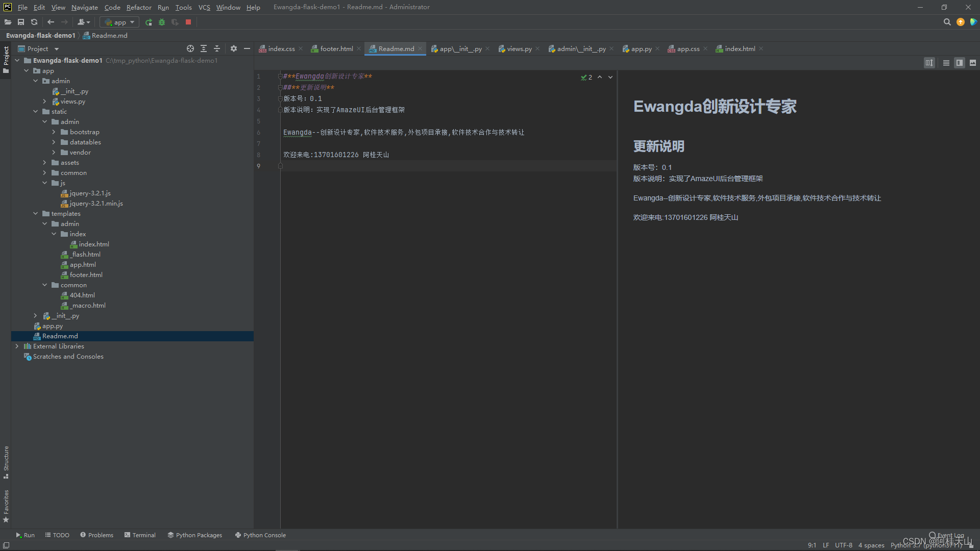
Task: Switch to the views.py tab
Action: click(519, 49)
